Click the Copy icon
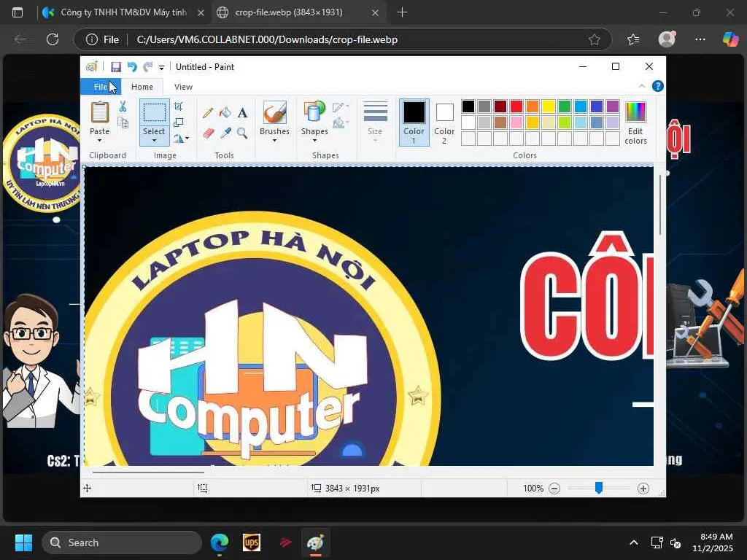This screenshot has height=560, width=747. [123, 122]
